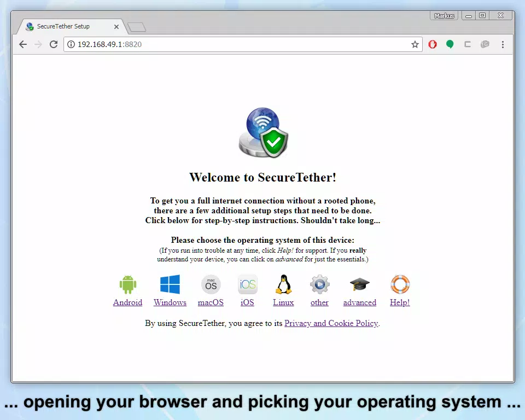Open the Android setup link

coord(127,302)
